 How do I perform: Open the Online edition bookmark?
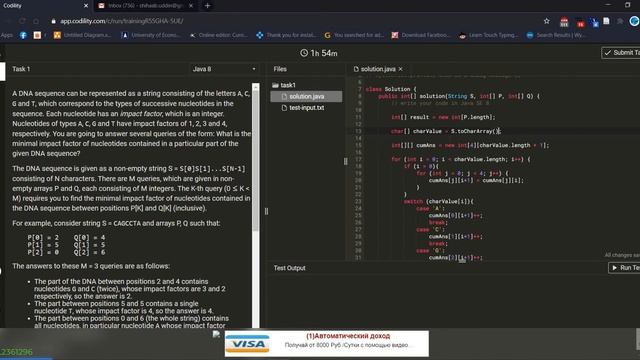219,36
